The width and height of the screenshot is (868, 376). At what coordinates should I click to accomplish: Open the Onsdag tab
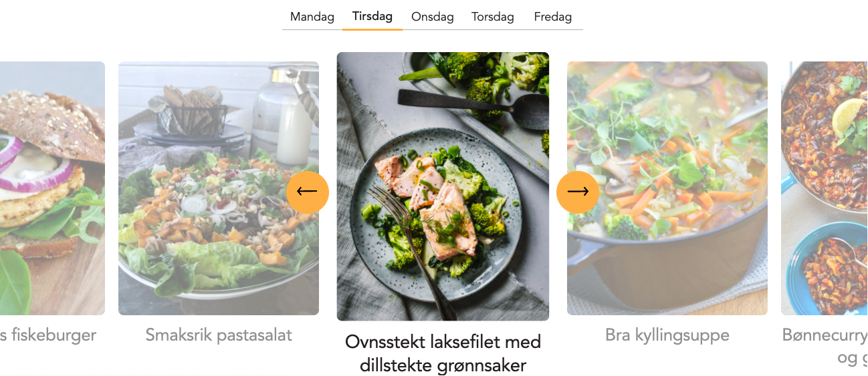(433, 17)
